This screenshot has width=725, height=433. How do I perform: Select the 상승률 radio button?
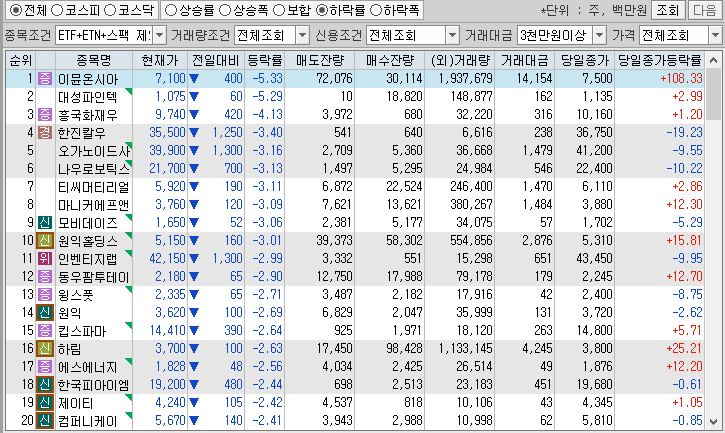[171, 10]
